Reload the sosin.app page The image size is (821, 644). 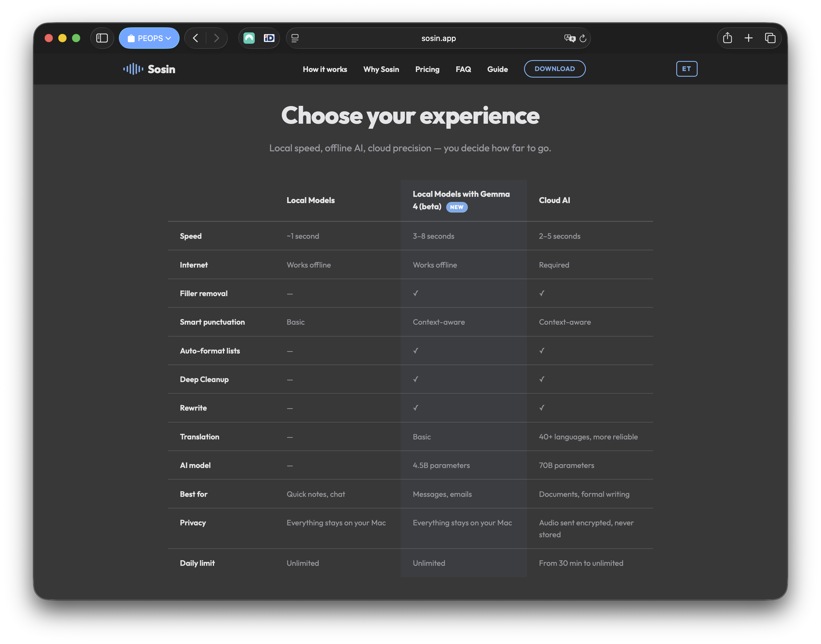583,38
